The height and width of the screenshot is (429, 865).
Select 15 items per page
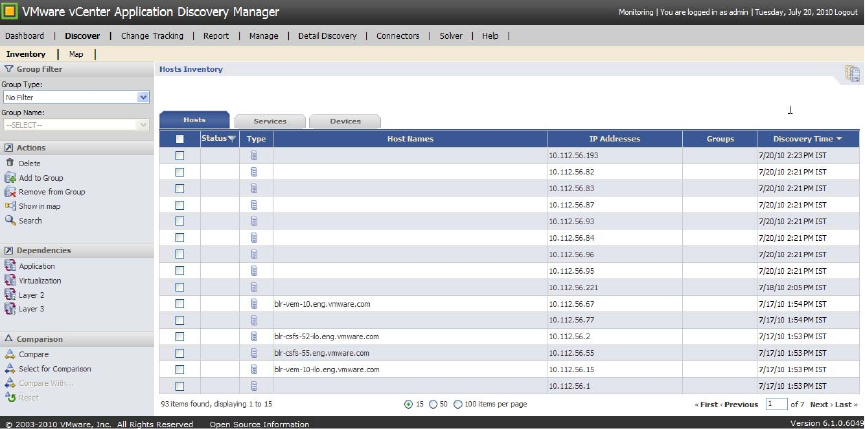click(x=408, y=404)
